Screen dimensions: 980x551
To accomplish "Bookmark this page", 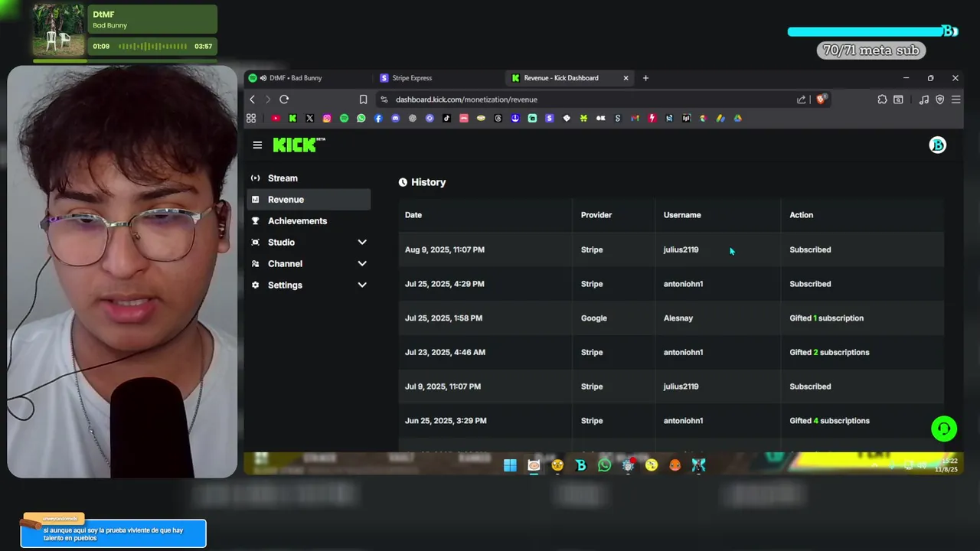I will (x=363, y=99).
